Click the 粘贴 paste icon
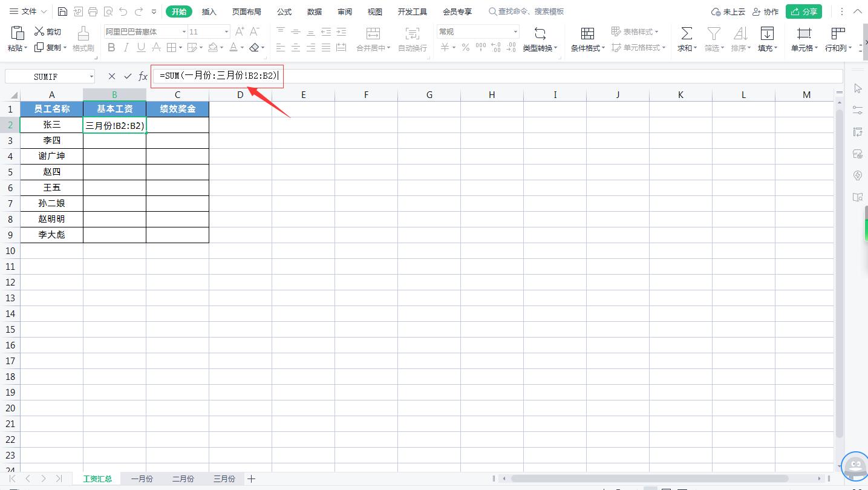 (18, 33)
